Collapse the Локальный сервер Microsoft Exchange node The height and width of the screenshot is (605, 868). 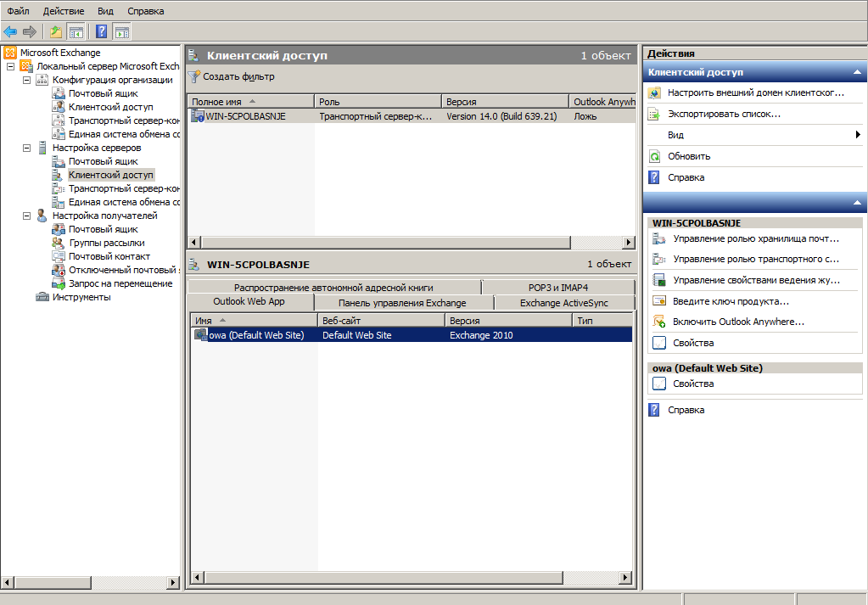[x=10, y=66]
